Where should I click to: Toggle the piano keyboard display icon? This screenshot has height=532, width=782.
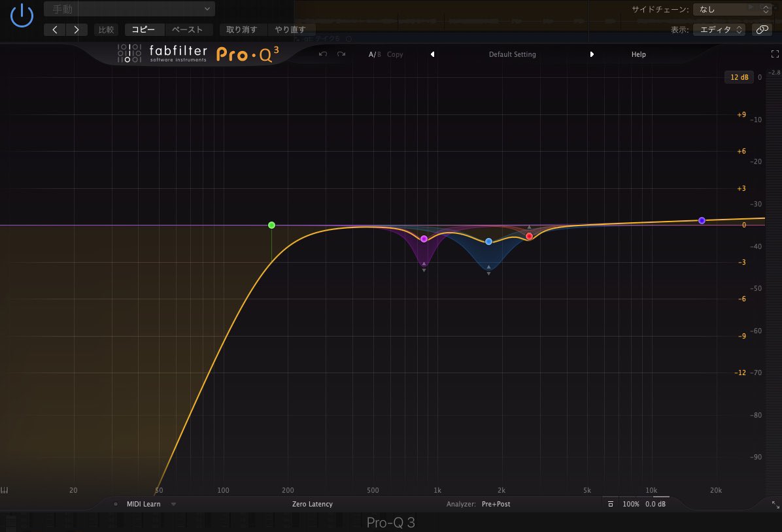coord(5,490)
